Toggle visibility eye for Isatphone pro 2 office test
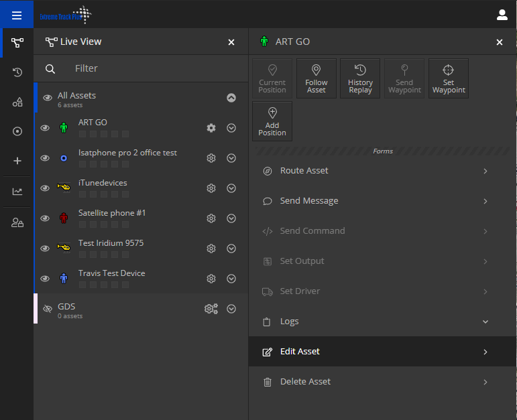Screen dimensions: 517x420 (45, 158)
